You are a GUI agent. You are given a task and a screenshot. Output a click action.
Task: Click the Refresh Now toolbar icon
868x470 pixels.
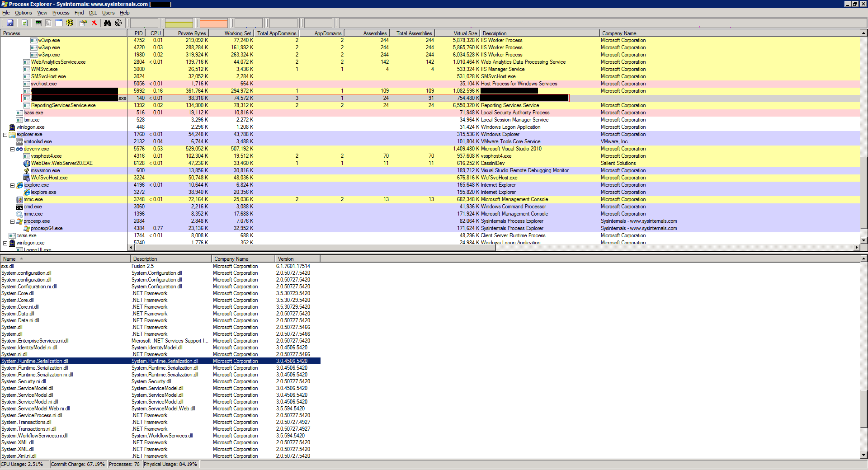25,23
